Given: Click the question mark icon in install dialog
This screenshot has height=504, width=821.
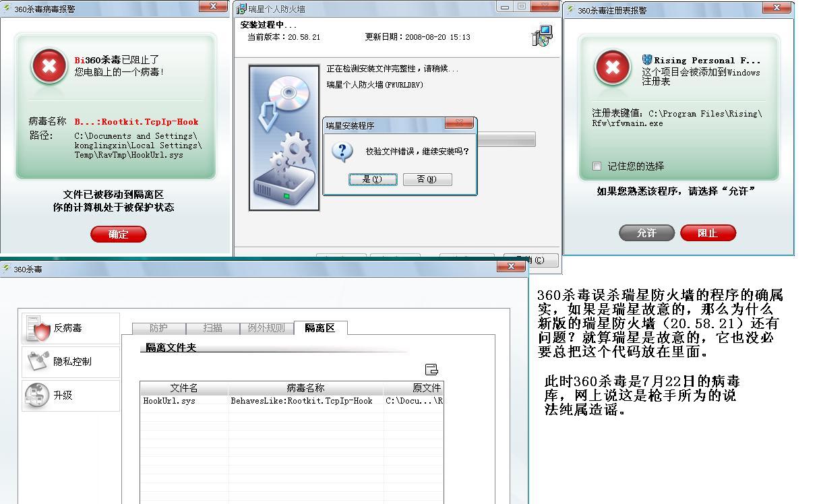Looking at the screenshot, I should (x=342, y=152).
